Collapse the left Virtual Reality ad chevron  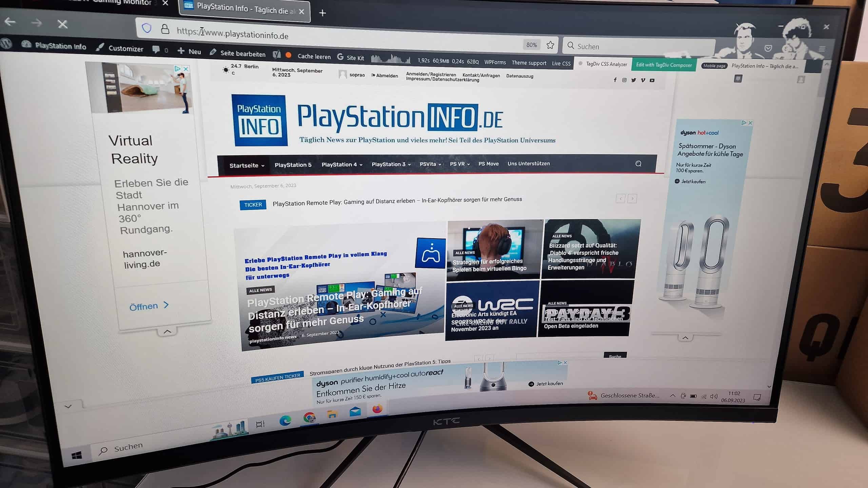click(x=167, y=331)
